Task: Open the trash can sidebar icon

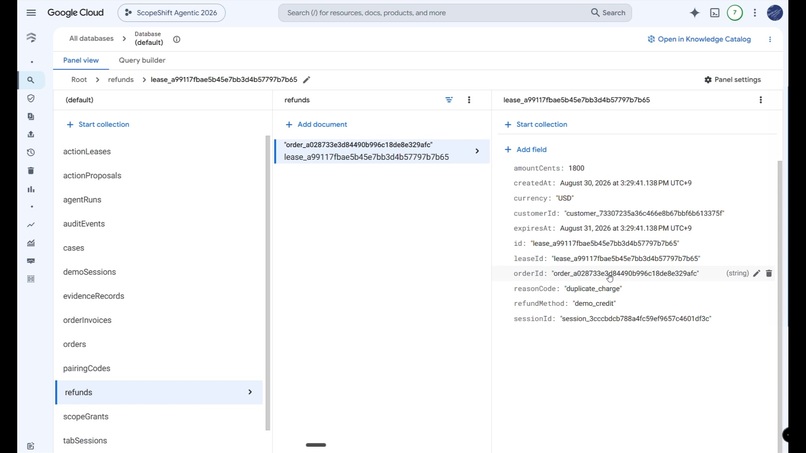Action: pyautogui.click(x=31, y=171)
